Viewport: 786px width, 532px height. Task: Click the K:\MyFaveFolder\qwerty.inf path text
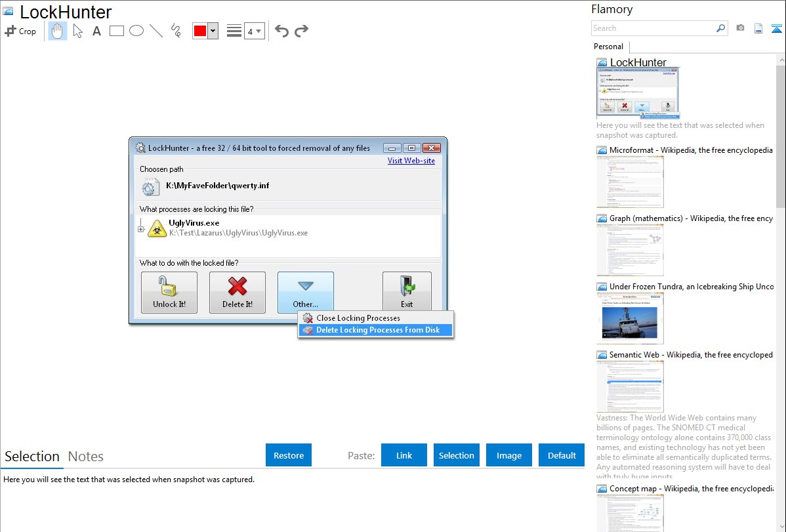218,186
